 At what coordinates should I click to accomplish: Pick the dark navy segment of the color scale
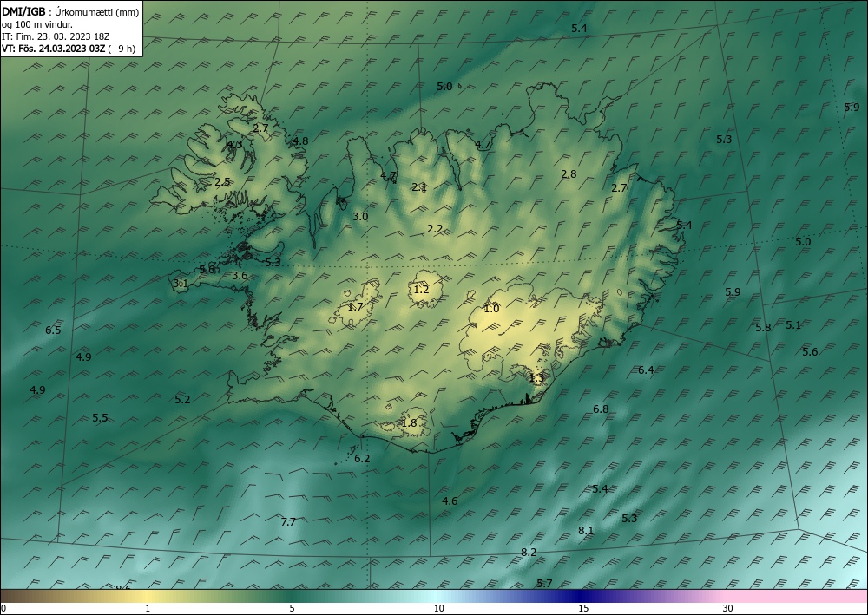point(578,596)
